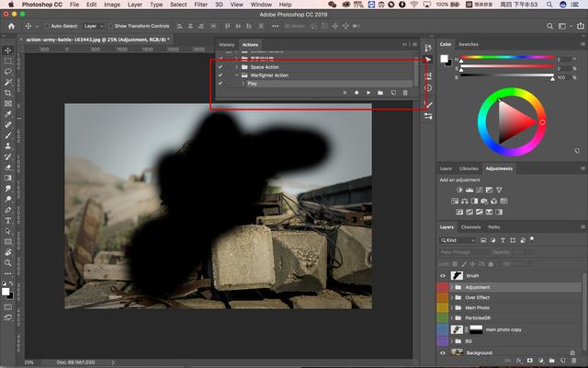Viewport: 588px width, 368px height.
Task: Add layer style fx icon
Action: [519, 361]
